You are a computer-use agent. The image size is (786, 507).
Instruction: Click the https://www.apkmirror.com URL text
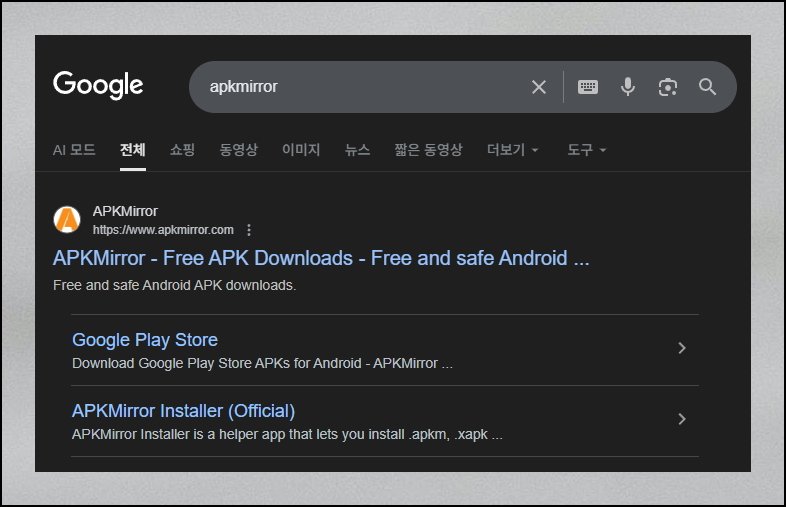(x=163, y=230)
